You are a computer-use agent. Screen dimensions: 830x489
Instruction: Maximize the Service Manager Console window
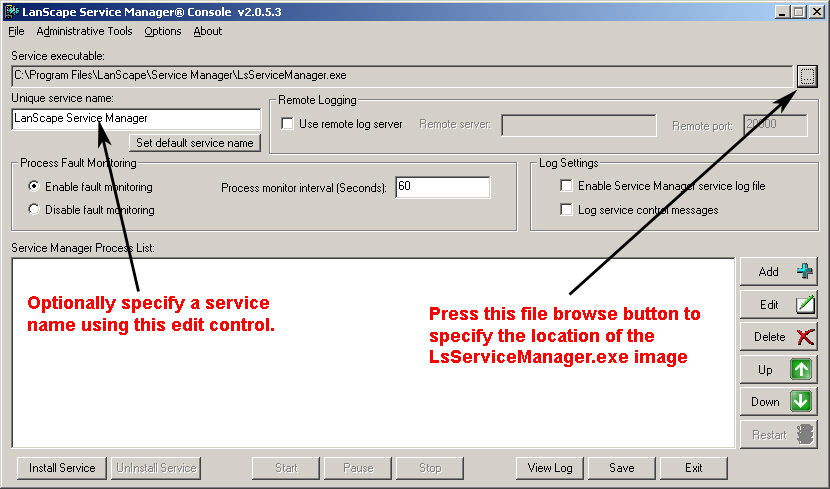pyautogui.click(x=799, y=11)
